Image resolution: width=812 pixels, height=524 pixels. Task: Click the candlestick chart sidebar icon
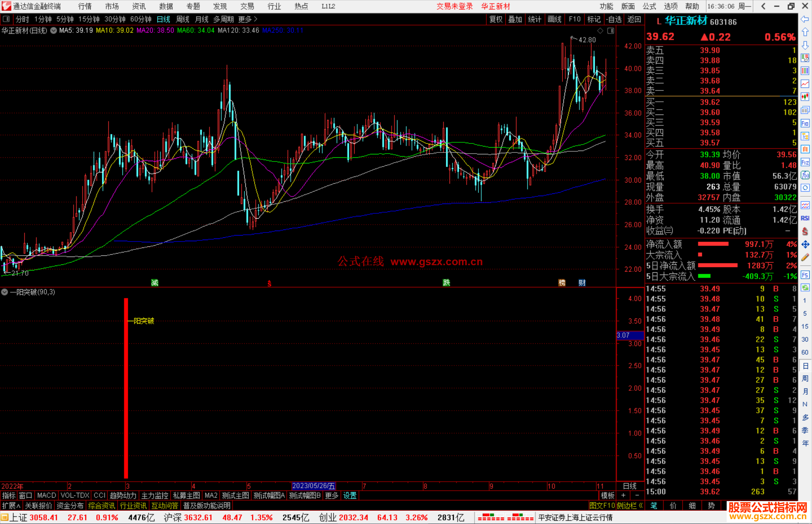coord(805,97)
